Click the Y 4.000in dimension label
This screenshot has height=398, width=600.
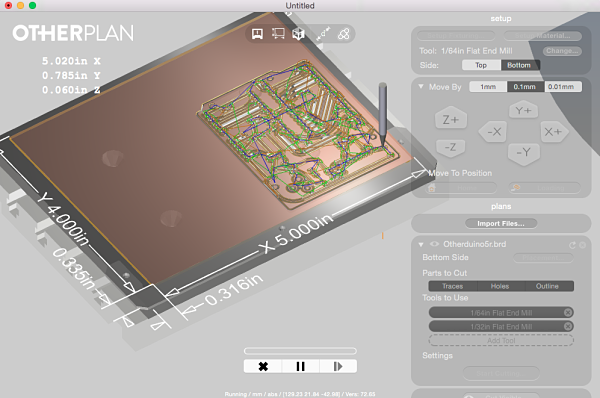click(x=64, y=219)
